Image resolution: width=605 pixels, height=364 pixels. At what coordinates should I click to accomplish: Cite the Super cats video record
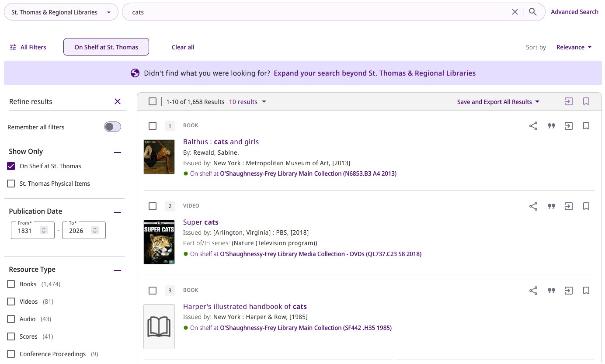[551, 206]
